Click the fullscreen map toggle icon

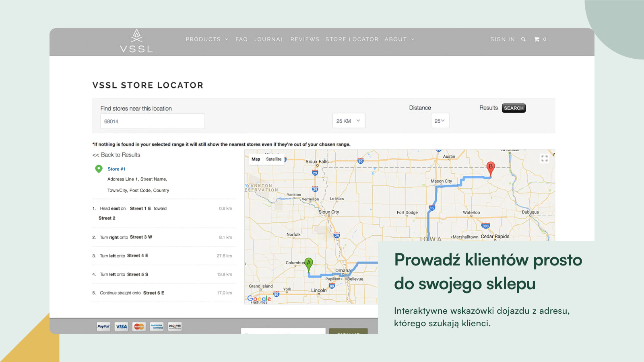(545, 158)
